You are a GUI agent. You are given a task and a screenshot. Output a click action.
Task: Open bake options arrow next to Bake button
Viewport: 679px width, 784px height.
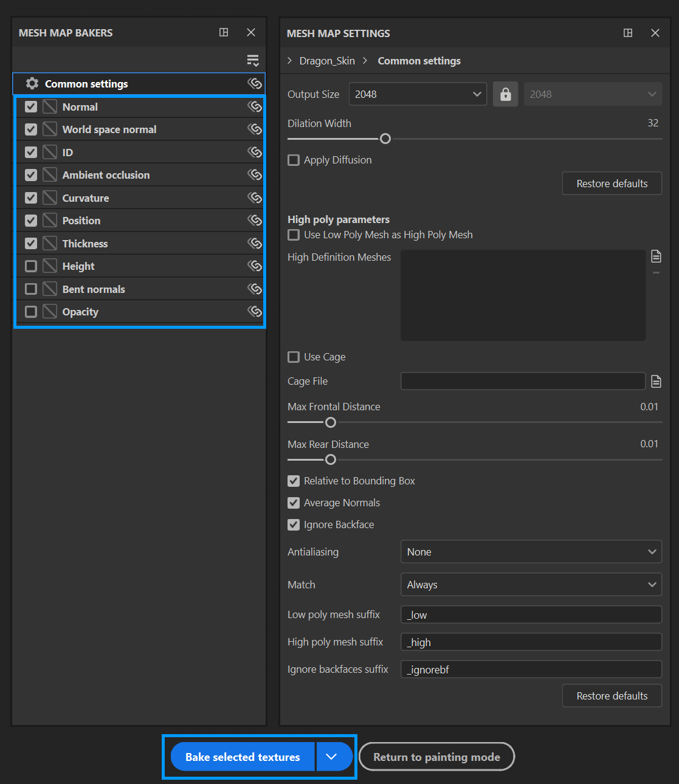pos(331,757)
